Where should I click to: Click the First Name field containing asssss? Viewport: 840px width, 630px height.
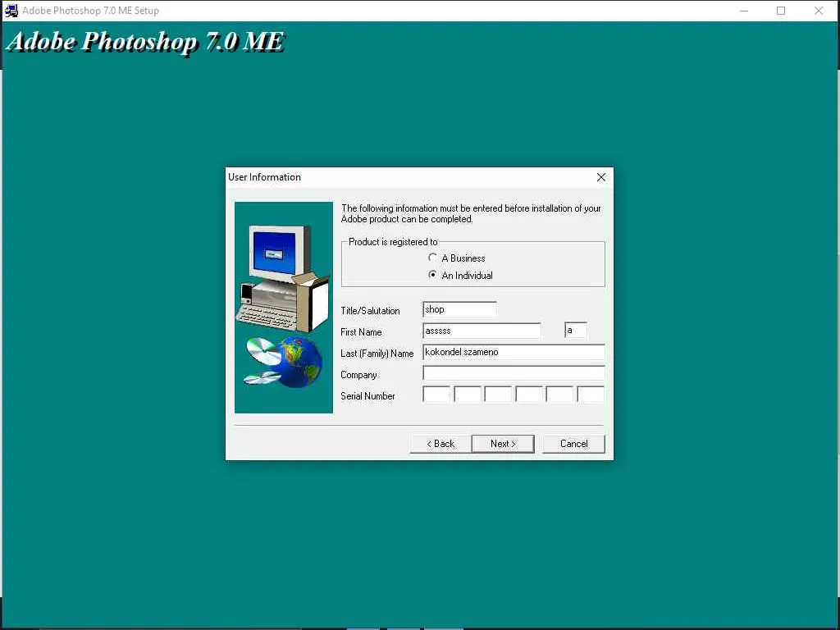coord(482,331)
